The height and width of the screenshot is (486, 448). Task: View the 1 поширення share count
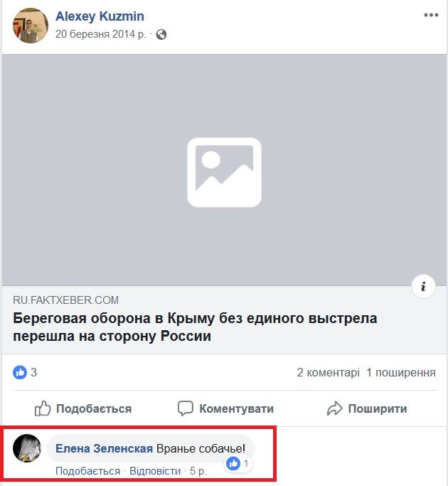pos(401,372)
